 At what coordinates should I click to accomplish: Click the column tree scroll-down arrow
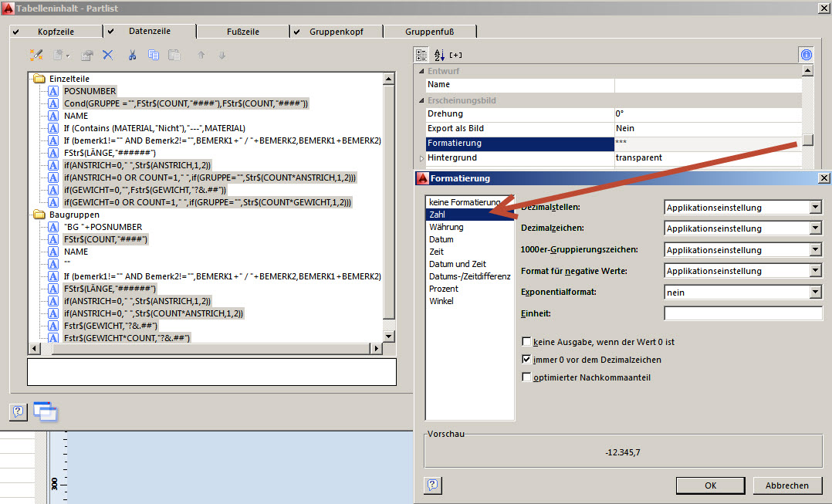coord(389,337)
